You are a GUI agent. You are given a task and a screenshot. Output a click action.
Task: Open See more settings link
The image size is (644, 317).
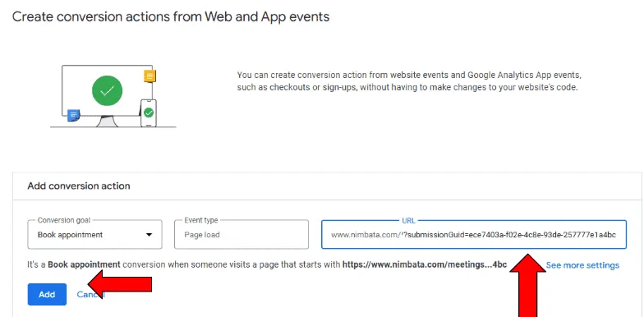(x=582, y=265)
